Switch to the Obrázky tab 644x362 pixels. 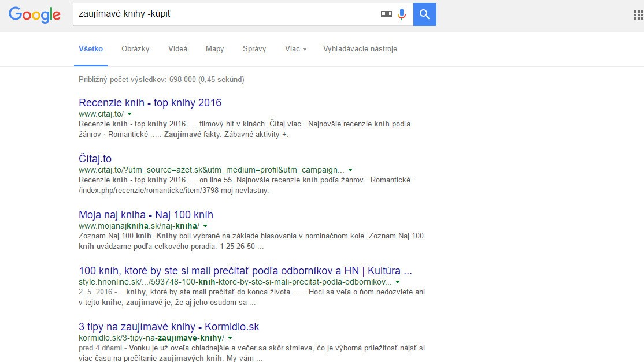click(x=135, y=49)
